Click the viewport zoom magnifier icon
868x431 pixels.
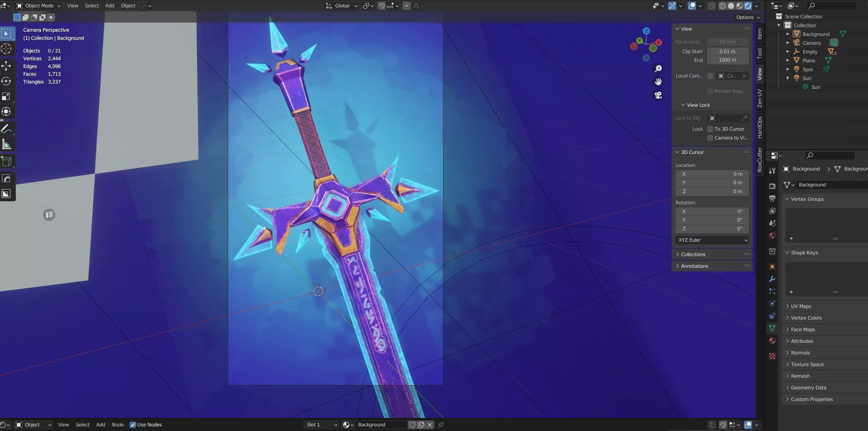[658, 69]
